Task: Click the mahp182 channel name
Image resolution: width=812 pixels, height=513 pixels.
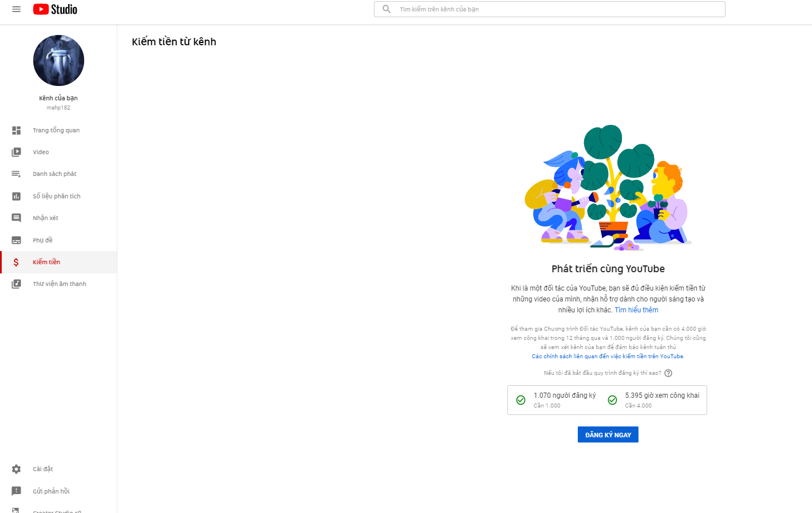Action: point(58,108)
